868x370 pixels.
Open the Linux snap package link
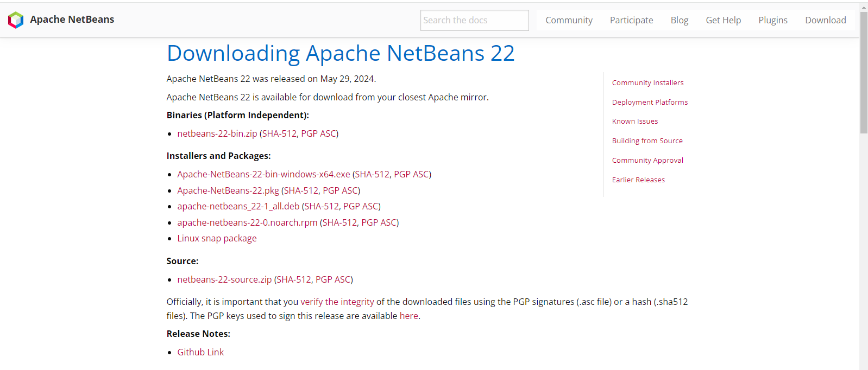click(x=217, y=238)
